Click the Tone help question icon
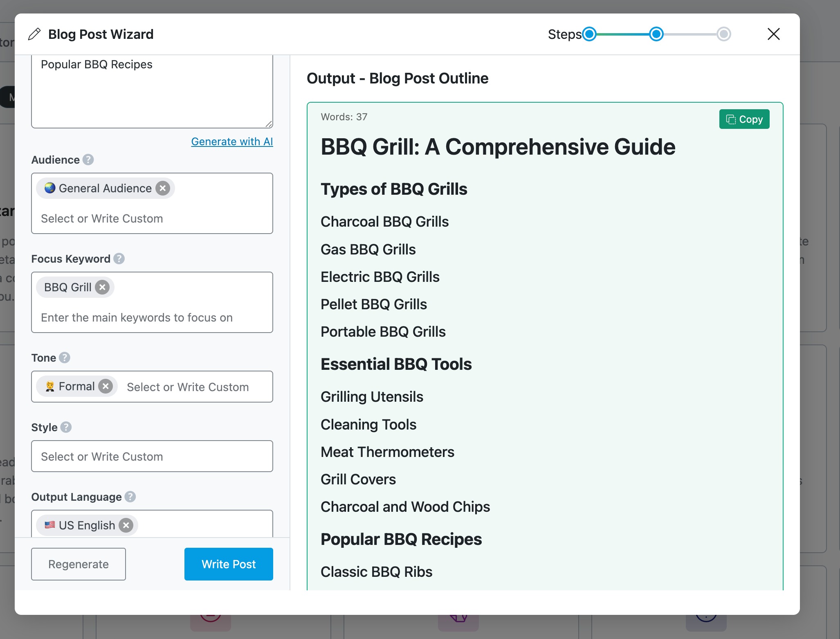Image resolution: width=840 pixels, height=639 pixels. click(x=65, y=358)
